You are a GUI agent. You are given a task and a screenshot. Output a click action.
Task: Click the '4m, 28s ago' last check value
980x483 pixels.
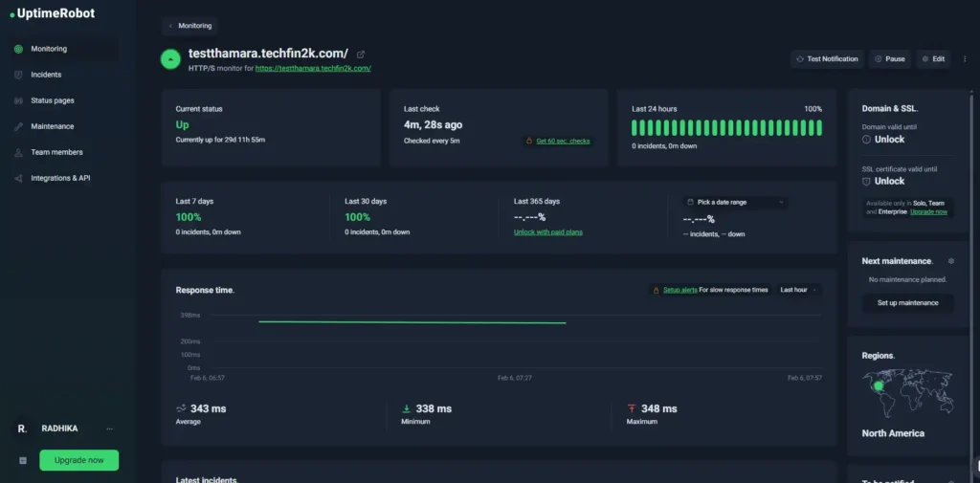434,125
